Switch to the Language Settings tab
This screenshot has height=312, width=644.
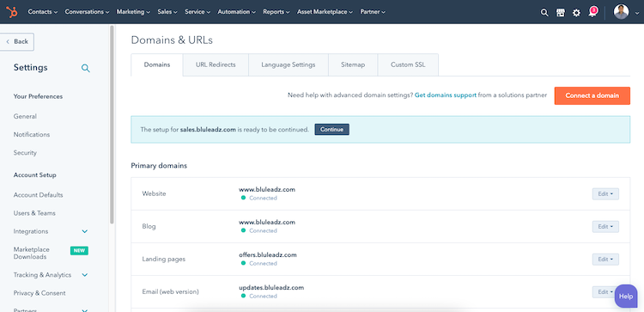pyautogui.click(x=289, y=64)
